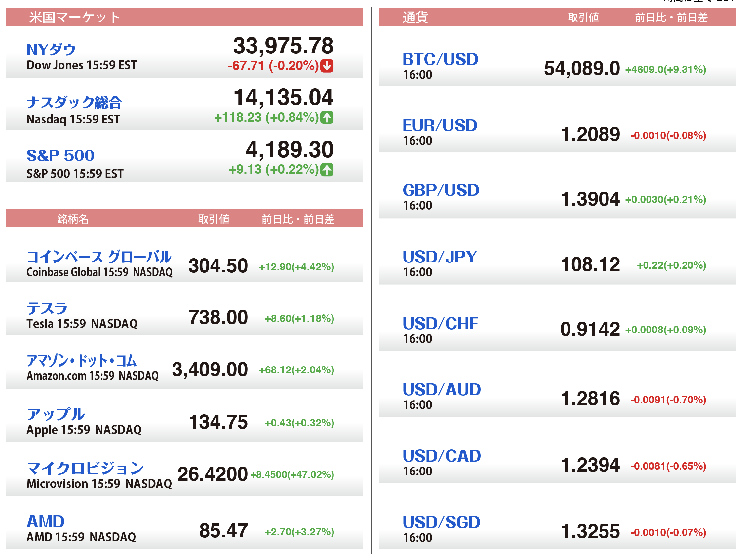Click the USD/CHF currency pair link
This screenshot has width=745, height=560.
point(440,323)
